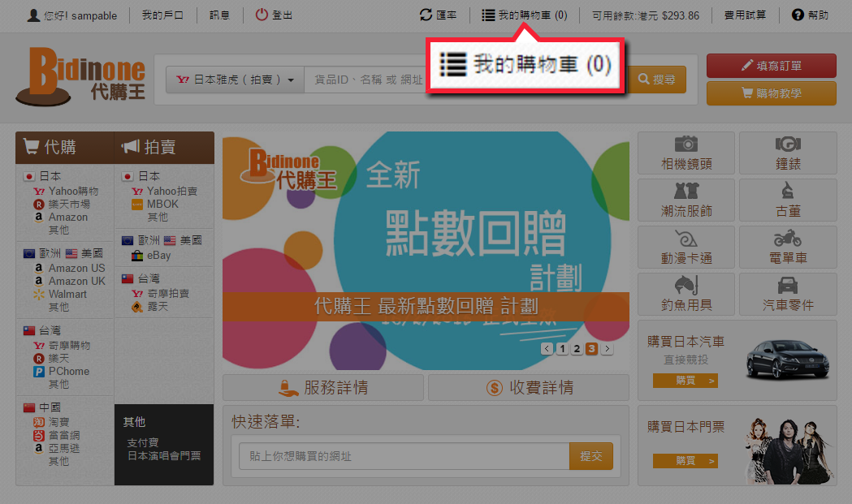The height and width of the screenshot is (504, 852).
Task: Jump to banner slide 3
Action: (x=592, y=349)
